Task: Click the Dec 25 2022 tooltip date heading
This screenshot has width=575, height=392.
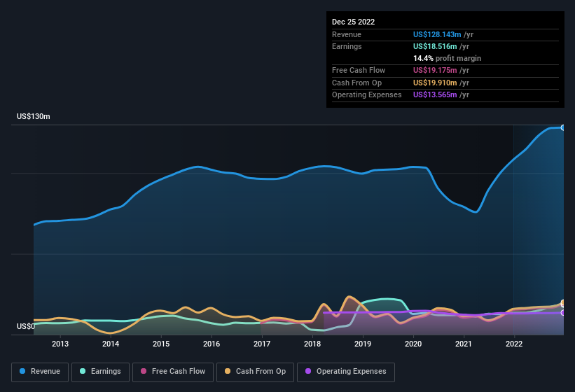Action: pos(354,22)
